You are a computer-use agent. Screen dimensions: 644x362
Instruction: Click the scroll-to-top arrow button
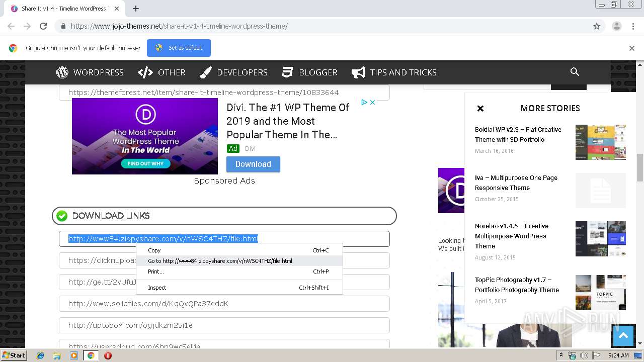click(623, 336)
